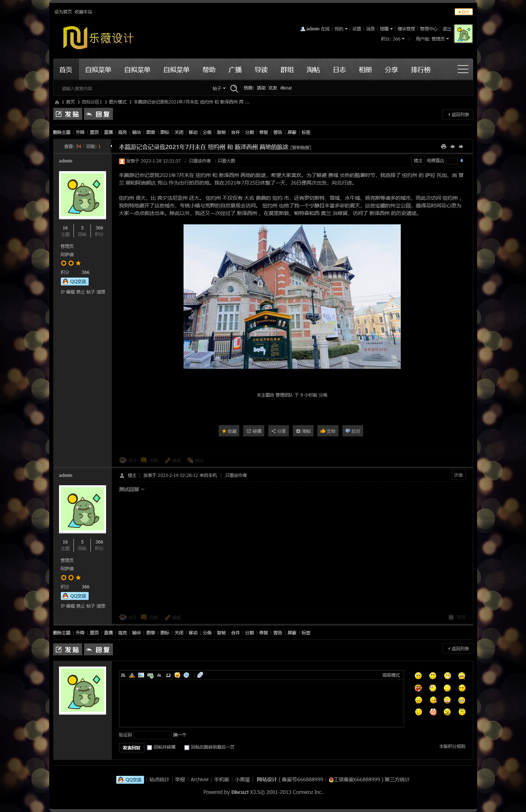The width and height of the screenshot is (526, 812).
Task: Open the smiley face icon in the editor toolbar
Action: (x=177, y=675)
